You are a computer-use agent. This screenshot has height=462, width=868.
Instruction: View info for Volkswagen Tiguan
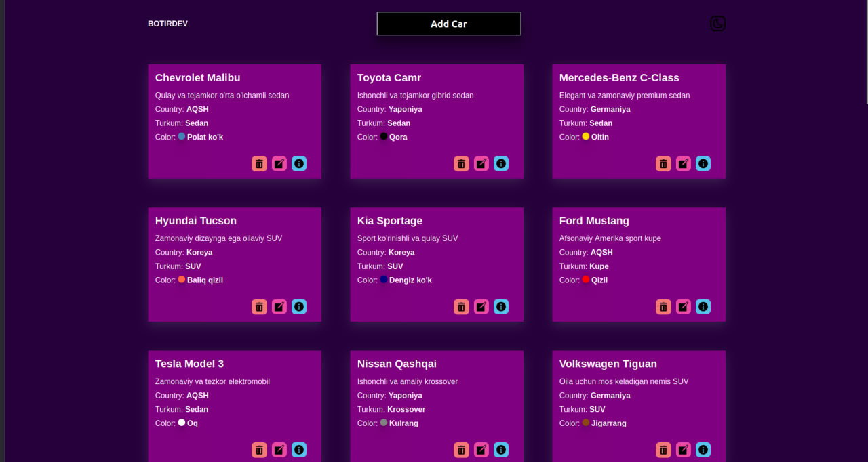[703, 450]
